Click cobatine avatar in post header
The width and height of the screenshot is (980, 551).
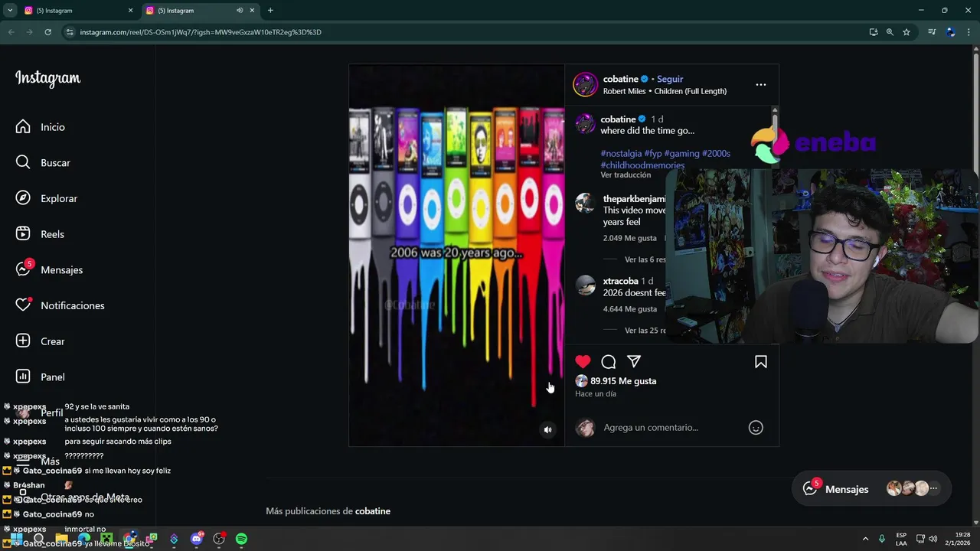pyautogui.click(x=586, y=84)
